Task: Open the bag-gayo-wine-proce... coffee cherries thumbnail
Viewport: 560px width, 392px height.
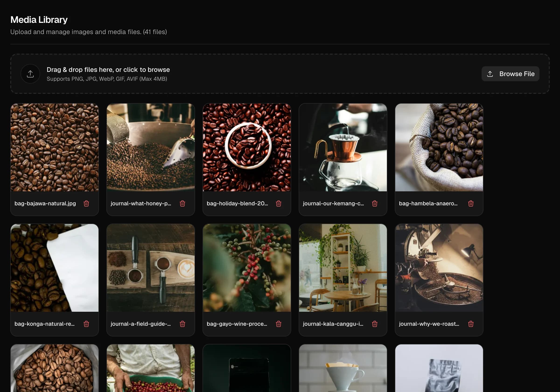Action: [x=247, y=268]
